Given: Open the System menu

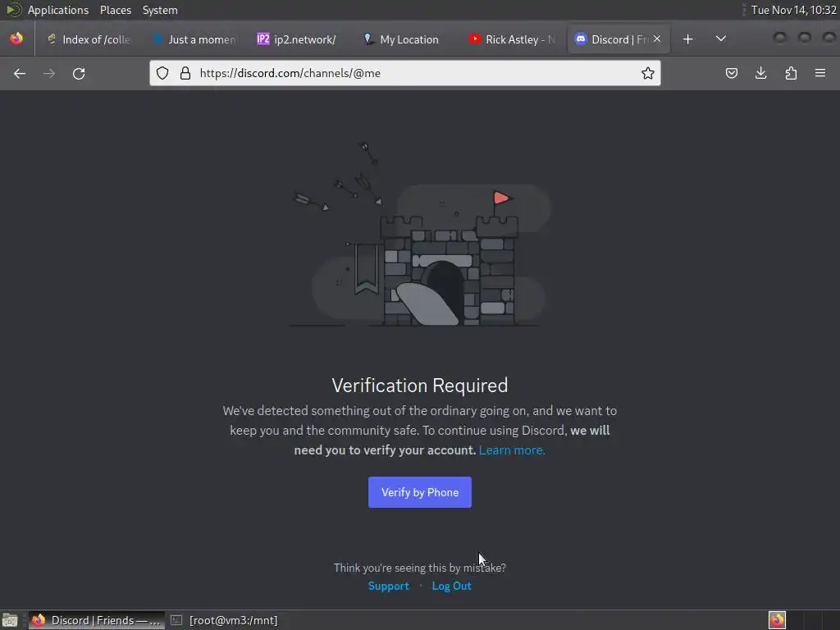Looking at the screenshot, I should tap(160, 10).
